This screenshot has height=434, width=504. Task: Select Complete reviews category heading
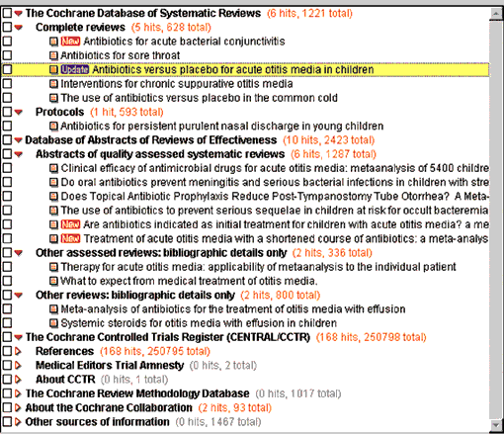pos(80,27)
